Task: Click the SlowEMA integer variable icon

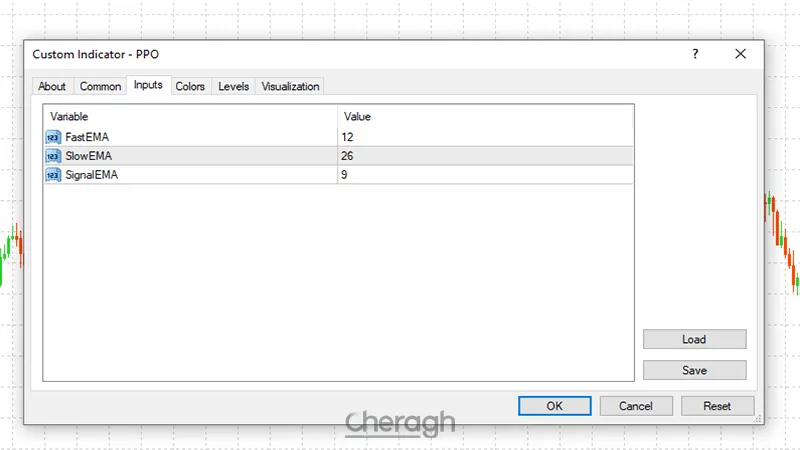Action: click(x=53, y=156)
